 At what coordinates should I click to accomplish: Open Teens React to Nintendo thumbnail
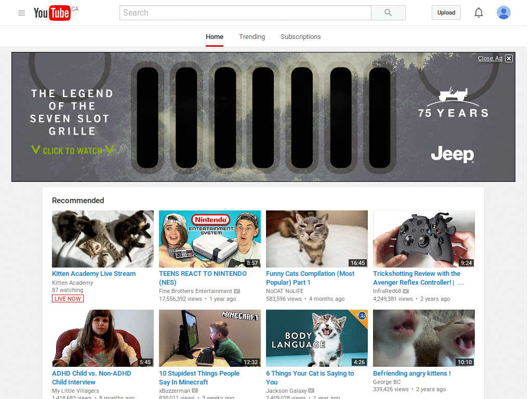pyautogui.click(x=210, y=239)
